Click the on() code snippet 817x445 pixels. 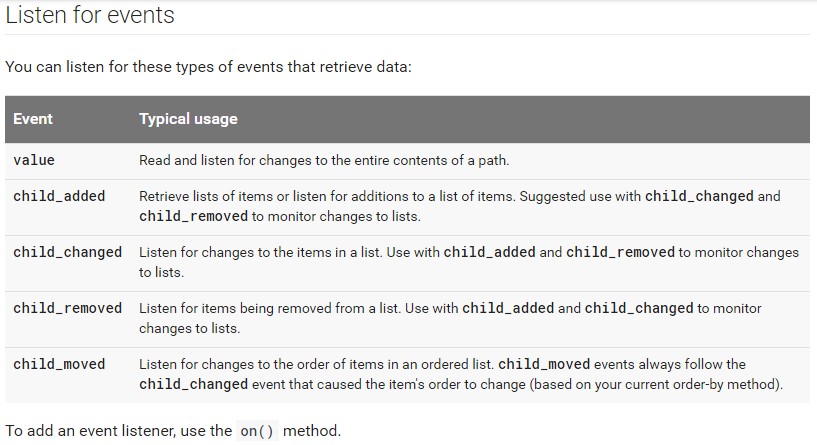(x=257, y=431)
